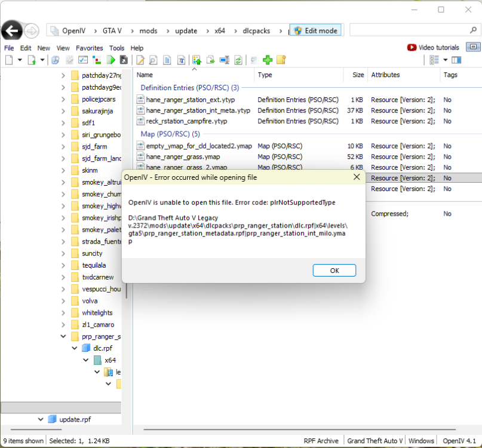Image resolution: width=482 pixels, height=448 pixels.
Task: Click the magnifier View file toolbar icon
Action: click(x=153, y=60)
